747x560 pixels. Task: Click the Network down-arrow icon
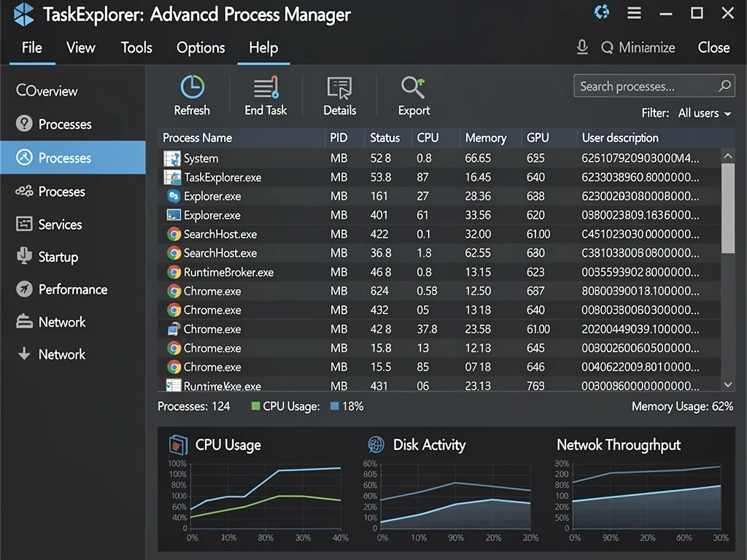point(24,354)
